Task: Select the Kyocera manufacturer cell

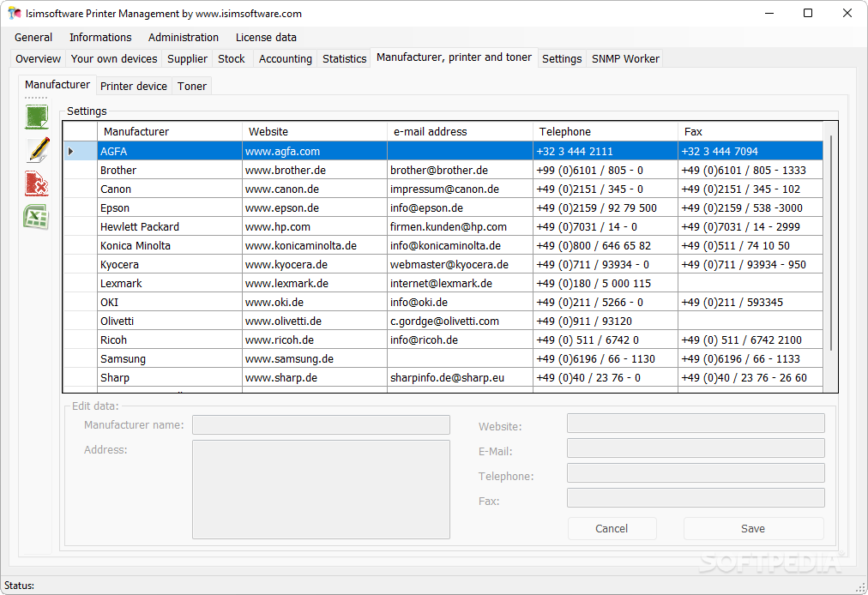Action: click(x=170, y=264)
